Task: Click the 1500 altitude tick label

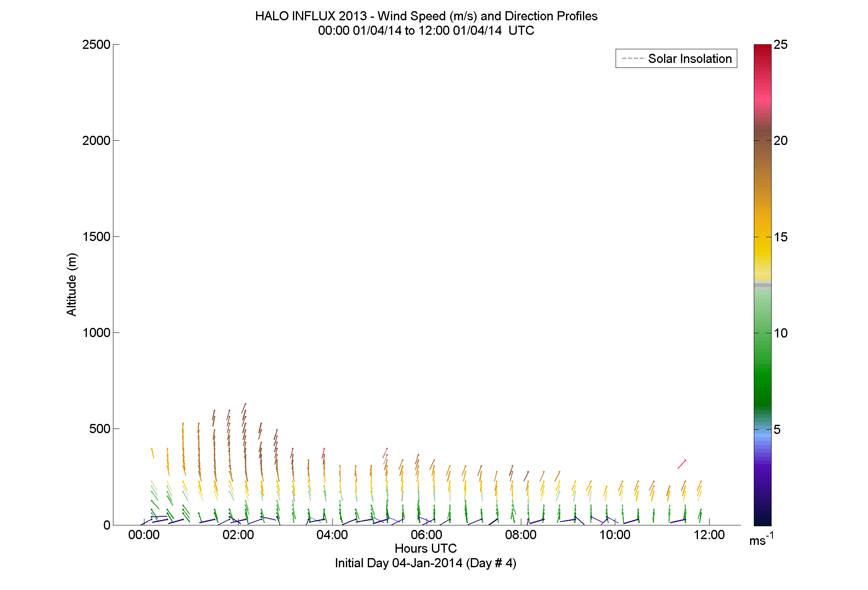Action: [x=96, y=236]
